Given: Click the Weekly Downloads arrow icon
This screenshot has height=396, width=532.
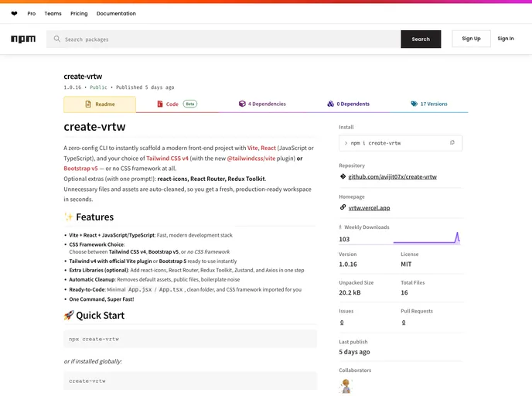Looking at the screenshot, I should (340, 227).
